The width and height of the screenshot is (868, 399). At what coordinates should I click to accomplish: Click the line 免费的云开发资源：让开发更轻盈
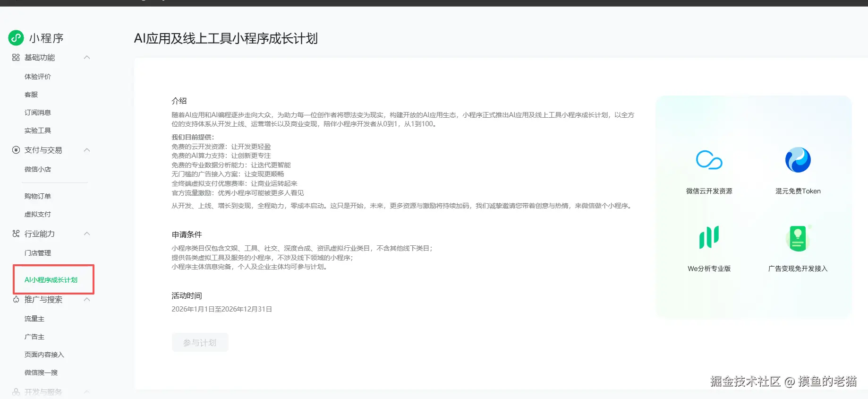[x=221, y=147]
